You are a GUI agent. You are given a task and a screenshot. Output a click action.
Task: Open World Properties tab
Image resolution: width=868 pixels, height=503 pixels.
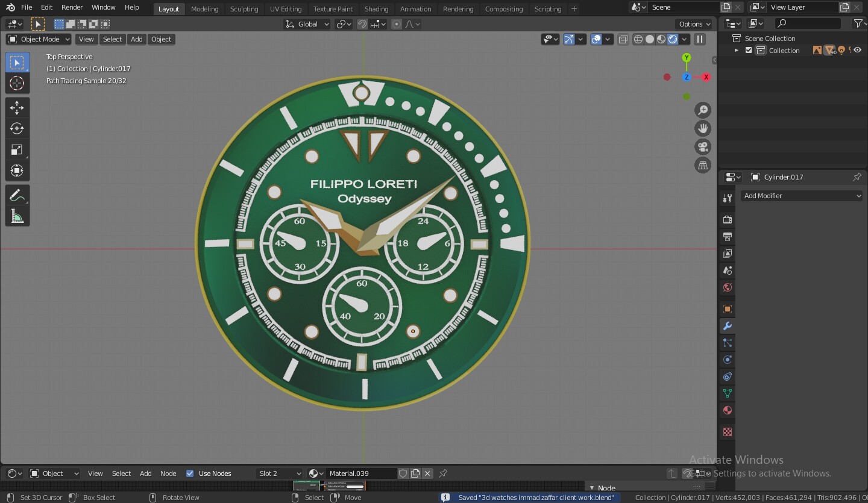[x=728, y=287]
